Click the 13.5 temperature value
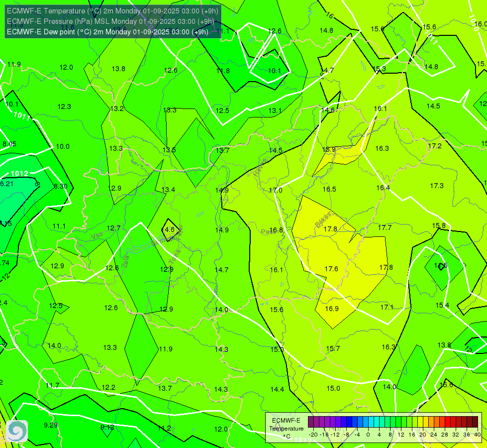Image resolution: width=487 pixels, height=448 pixels. (169, 150)
